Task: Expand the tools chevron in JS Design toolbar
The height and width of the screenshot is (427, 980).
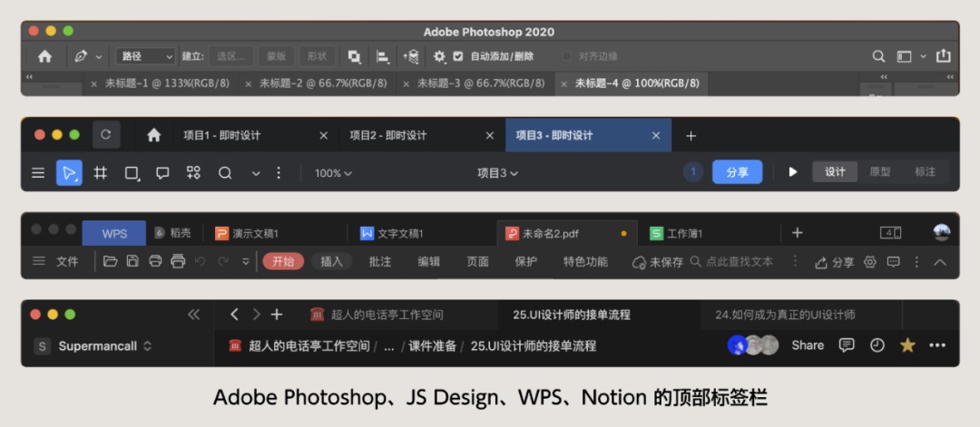Action: (256, 173)
